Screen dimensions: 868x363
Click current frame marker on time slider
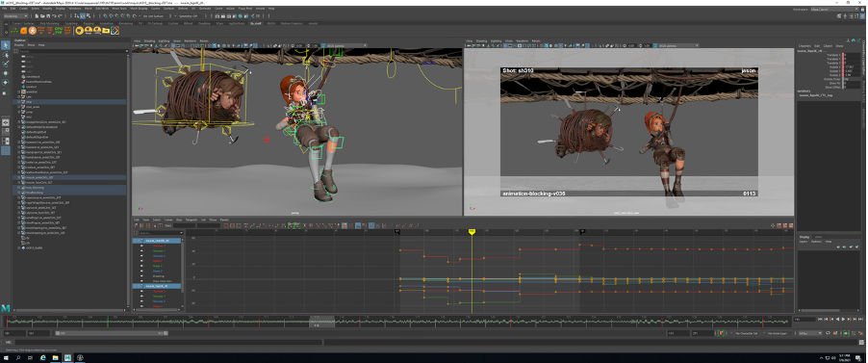[x=321, y=321]
